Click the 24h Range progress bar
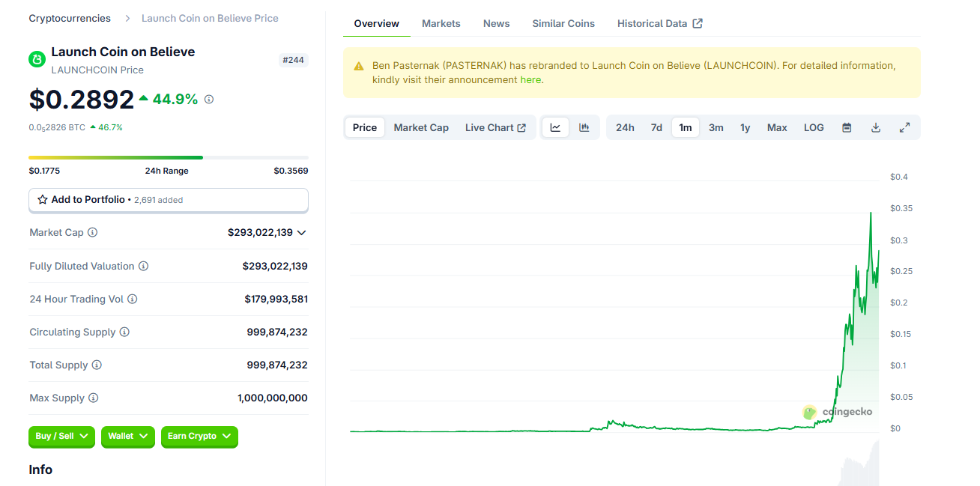 pyautogui.click(x=169, y=157)
